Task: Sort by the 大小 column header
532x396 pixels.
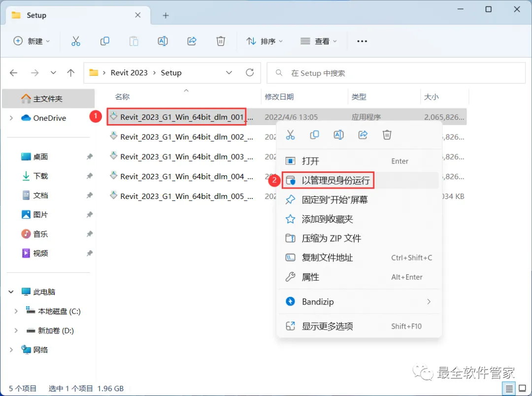Action: [431, 97]
